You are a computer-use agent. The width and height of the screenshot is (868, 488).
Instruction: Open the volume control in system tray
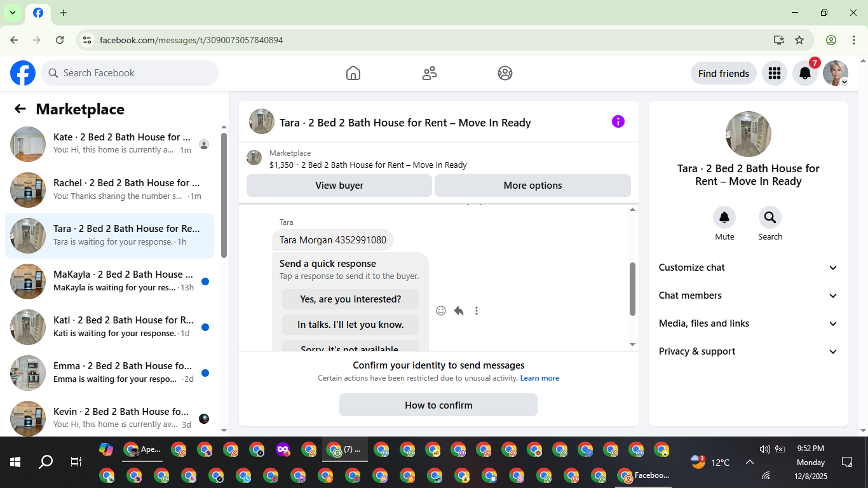click(764, 449)
